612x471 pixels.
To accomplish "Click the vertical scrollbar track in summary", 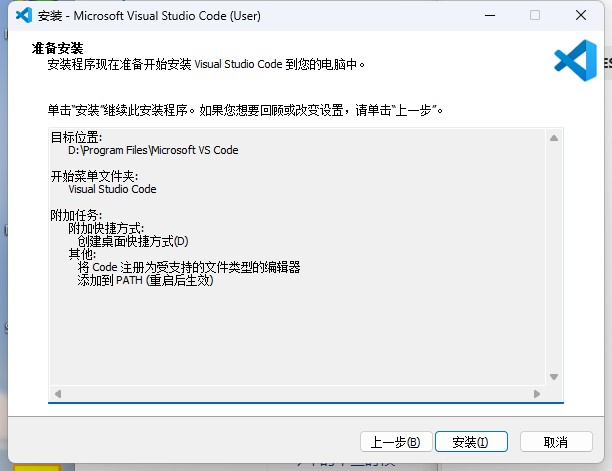I will point(554,258).
